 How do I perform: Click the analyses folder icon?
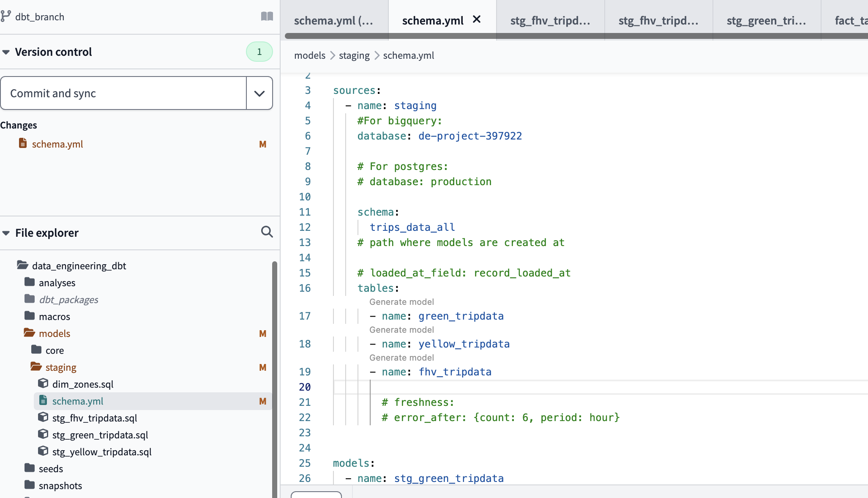(x=30, y=282)
